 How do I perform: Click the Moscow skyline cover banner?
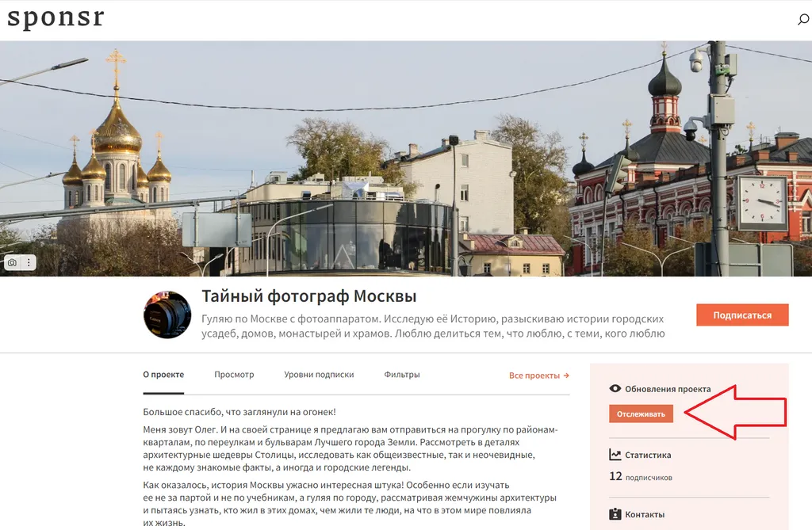[406, 158]
